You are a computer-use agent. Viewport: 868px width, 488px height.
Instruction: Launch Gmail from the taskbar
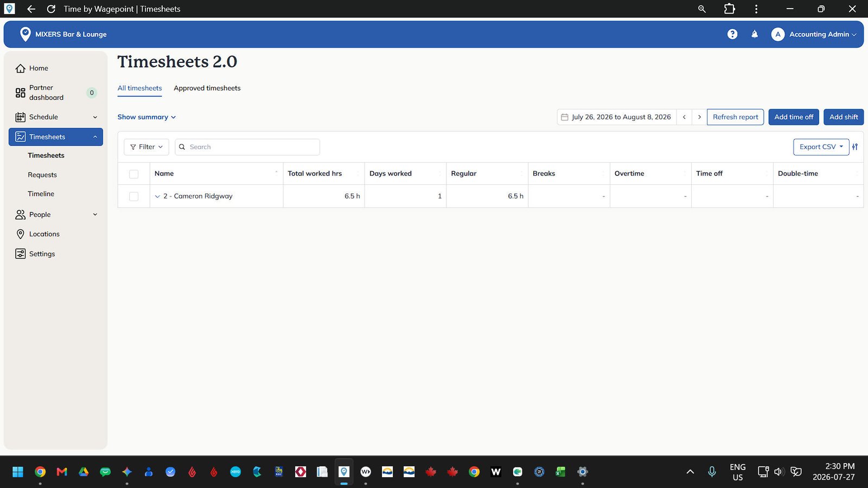tap(62, 472)
